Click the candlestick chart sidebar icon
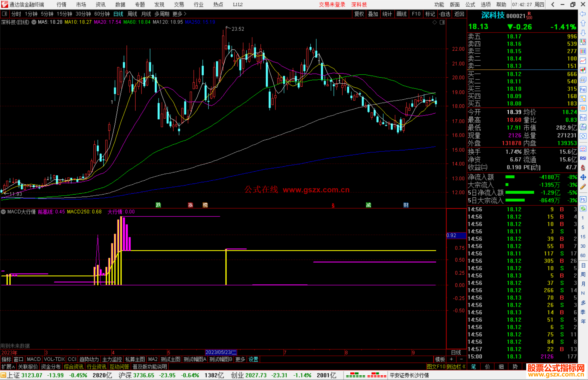Viewport: 588px width, 380px height. coord(583,70)
